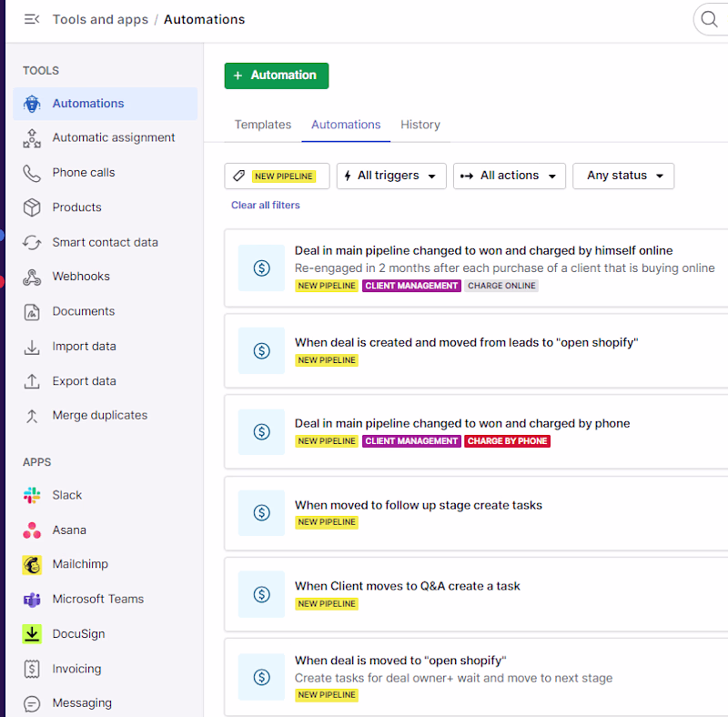The height and width of the screenshot is (717, 728).
Task: Click Clear all filters link
Action: point(266,205)
